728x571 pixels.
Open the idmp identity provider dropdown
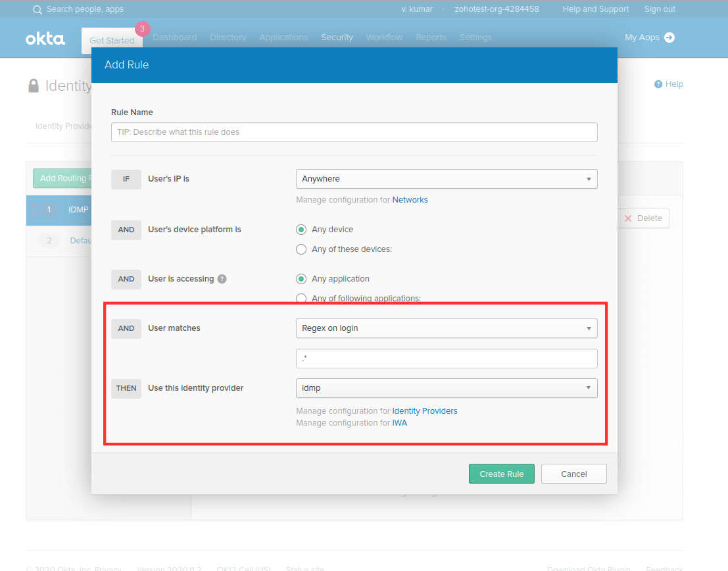tap(447, 388)
